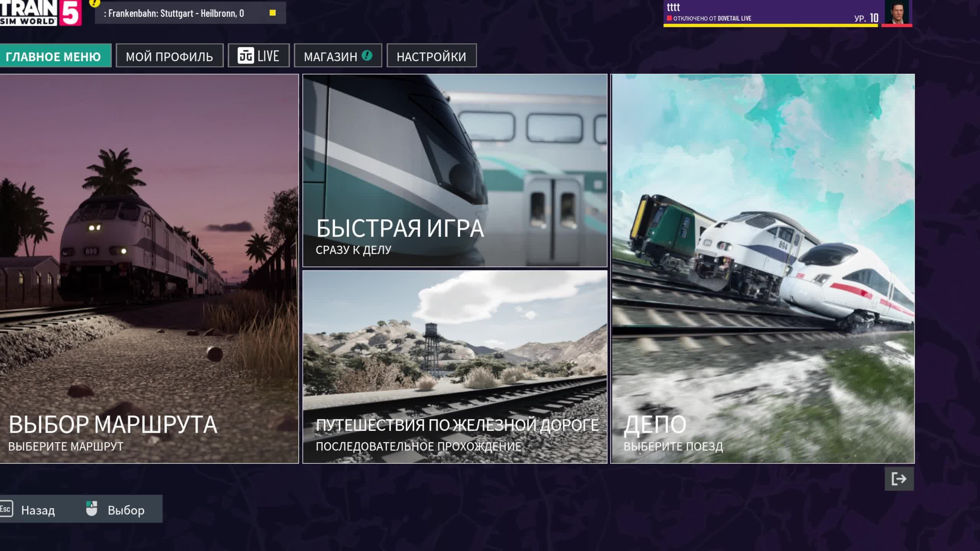Open the Настройки settings tab

431,57
